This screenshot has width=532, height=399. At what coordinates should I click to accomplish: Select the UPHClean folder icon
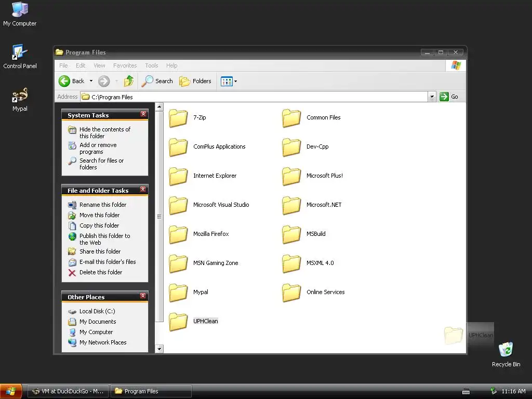[178, 322]
